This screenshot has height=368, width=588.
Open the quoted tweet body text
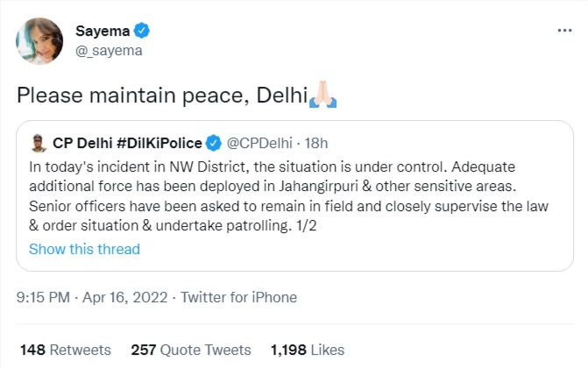289,195
